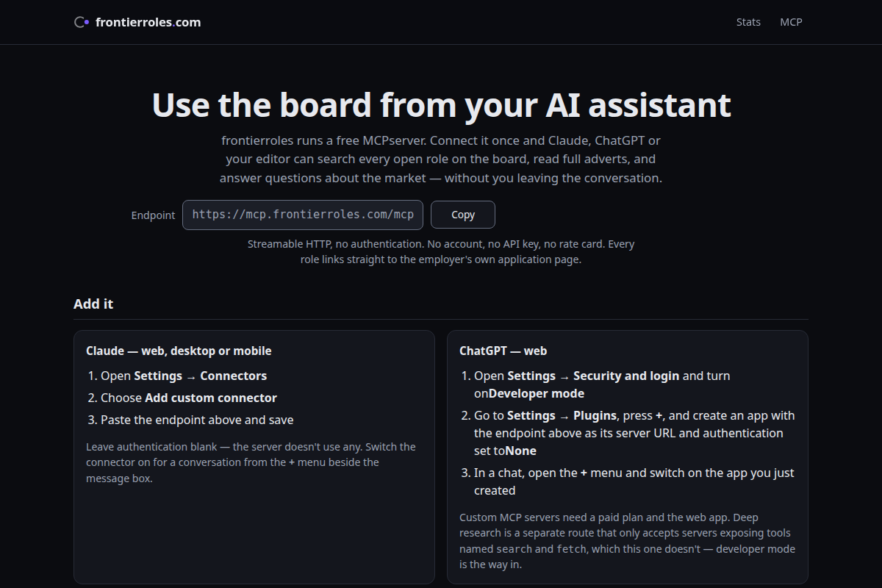This screenshot has height=588, width=882.
Task: Open the frontierroles.com home link
Action: coord(137,22)
